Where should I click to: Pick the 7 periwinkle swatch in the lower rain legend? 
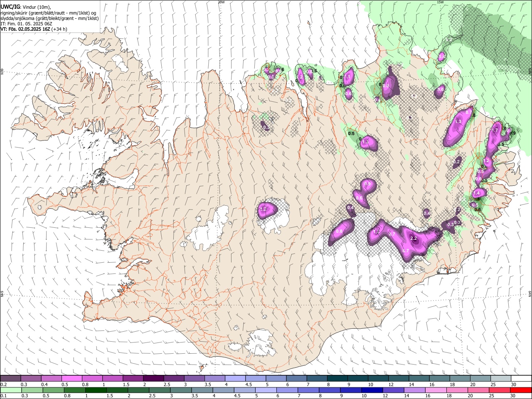point(308,390)
